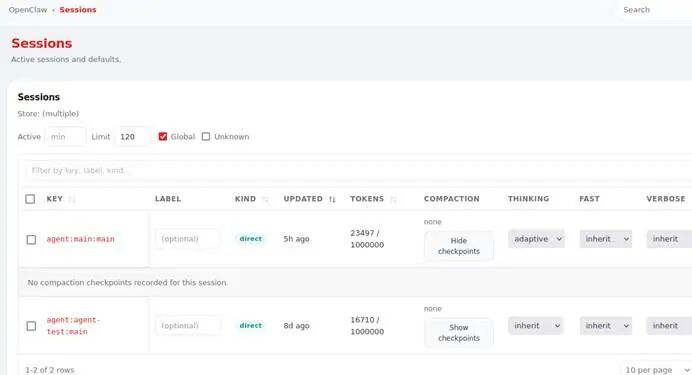Click the 23497 / 1000000 tokens value
Viewport: 692px width, 375px height.
[367, 239]
